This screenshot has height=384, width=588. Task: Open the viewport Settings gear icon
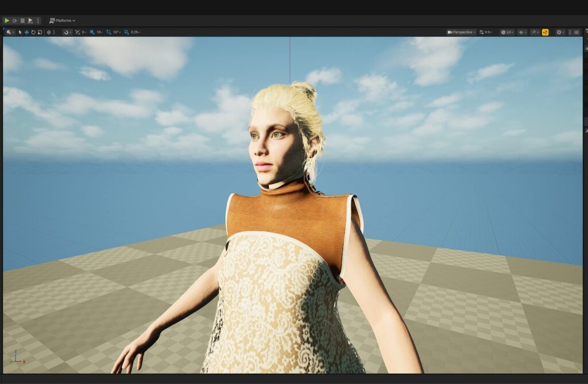click(560, 32)
